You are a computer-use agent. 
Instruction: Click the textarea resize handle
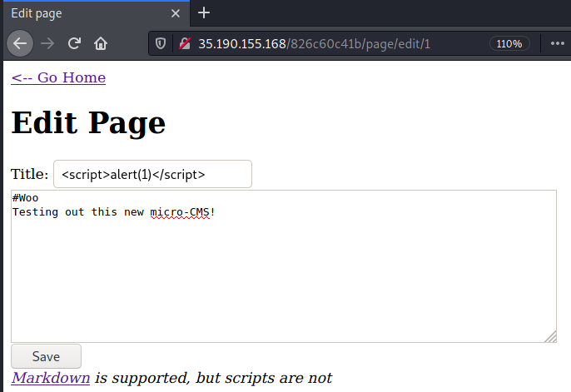coord(551,337)
